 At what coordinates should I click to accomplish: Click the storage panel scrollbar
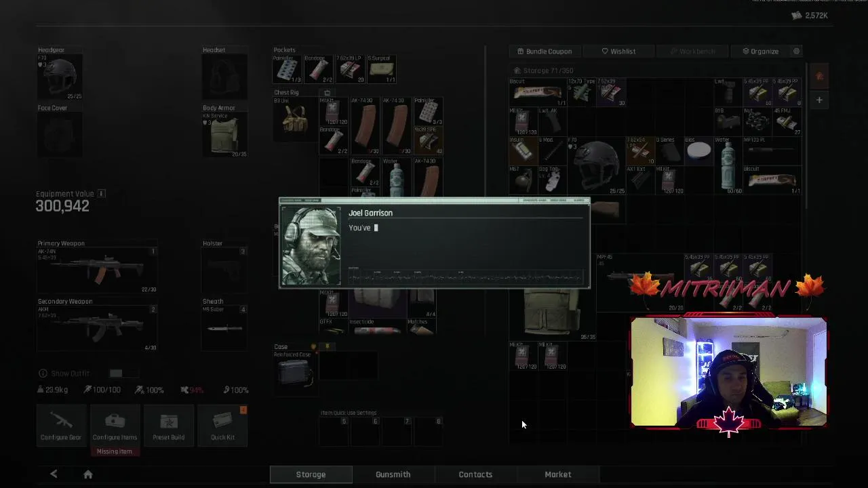[x=806, y=136]
